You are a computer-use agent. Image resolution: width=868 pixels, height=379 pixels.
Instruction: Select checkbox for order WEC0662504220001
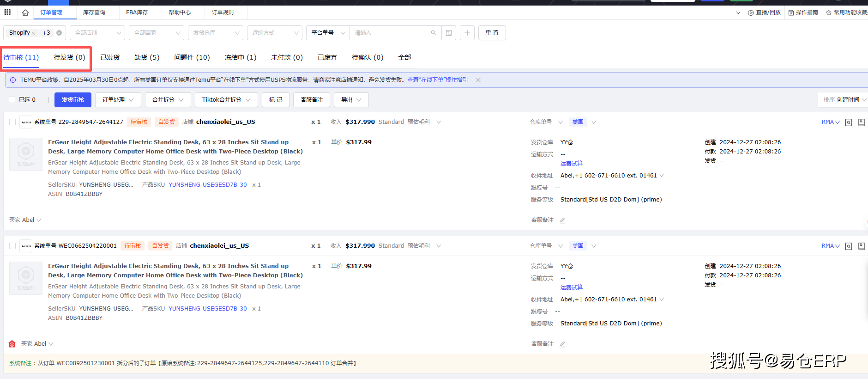tap(12, 246)
